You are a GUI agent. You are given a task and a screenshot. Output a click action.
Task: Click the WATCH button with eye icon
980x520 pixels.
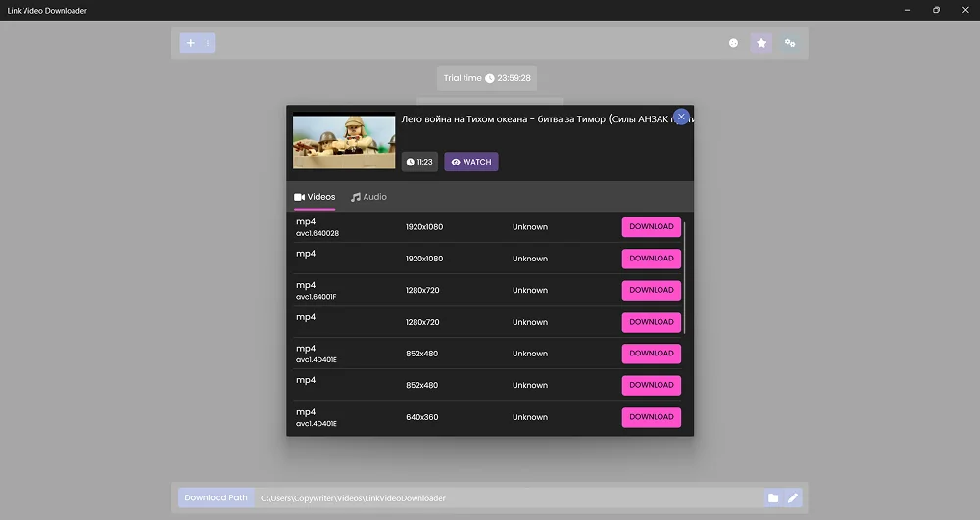[471, 162]
